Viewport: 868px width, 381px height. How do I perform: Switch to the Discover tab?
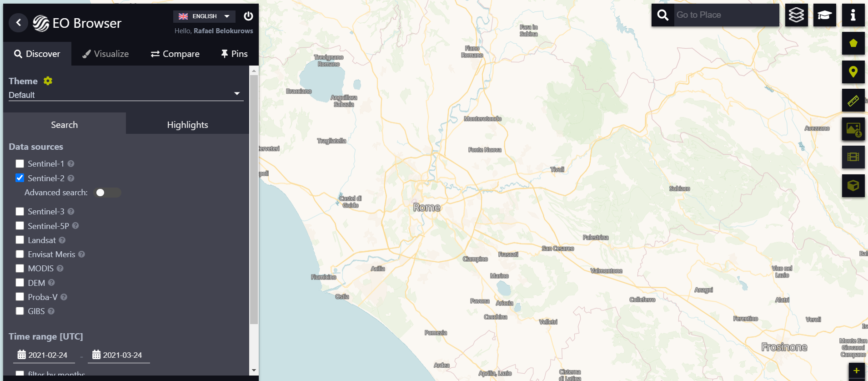(x=37, y=54)
